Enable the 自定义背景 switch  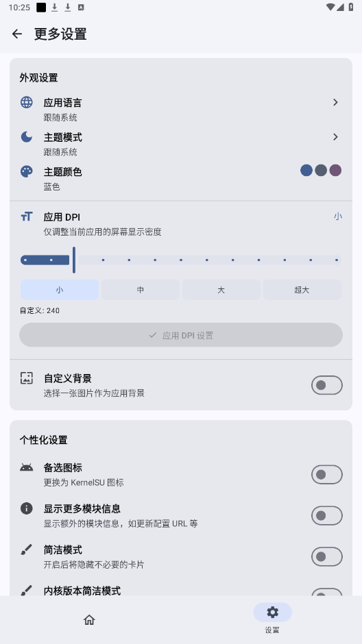click(x=326, y=385)
